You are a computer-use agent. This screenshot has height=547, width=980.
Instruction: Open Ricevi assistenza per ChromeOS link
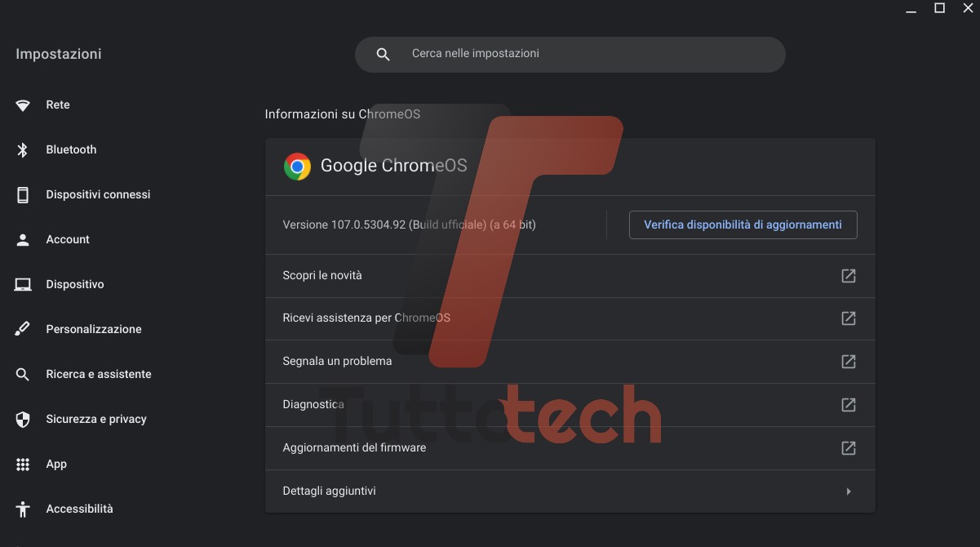click(x=849, y=318)
